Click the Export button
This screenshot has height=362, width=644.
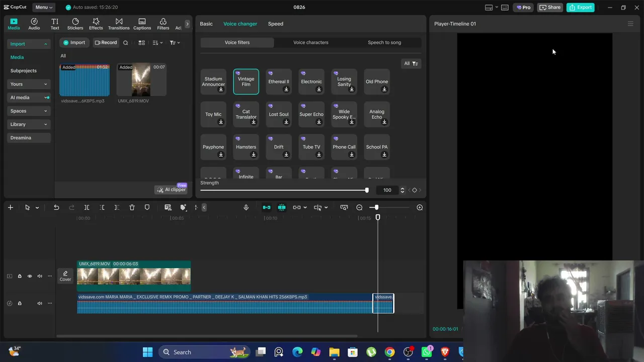point(581,8)
